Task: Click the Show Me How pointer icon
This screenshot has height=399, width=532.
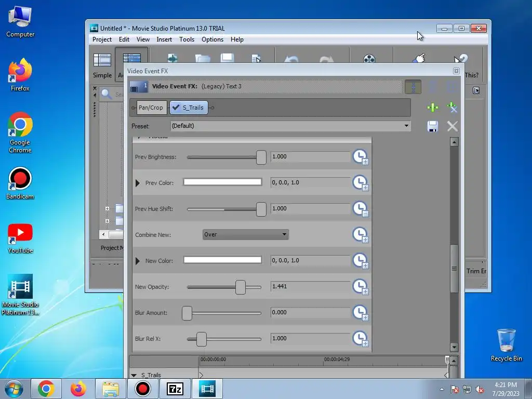Action: click(419, 58)
